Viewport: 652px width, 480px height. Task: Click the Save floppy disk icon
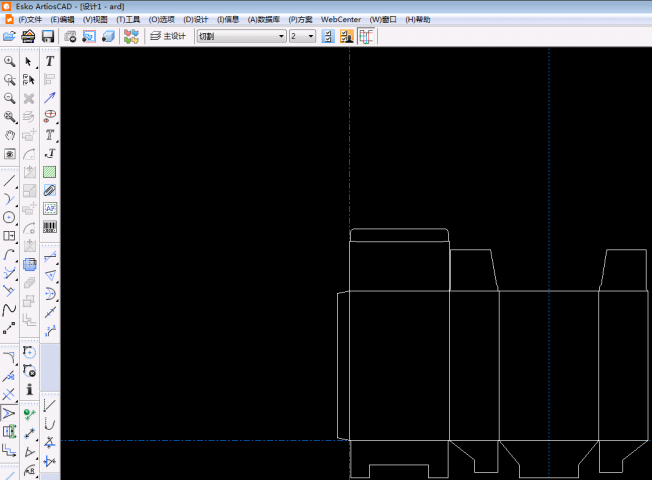[48, 37]
